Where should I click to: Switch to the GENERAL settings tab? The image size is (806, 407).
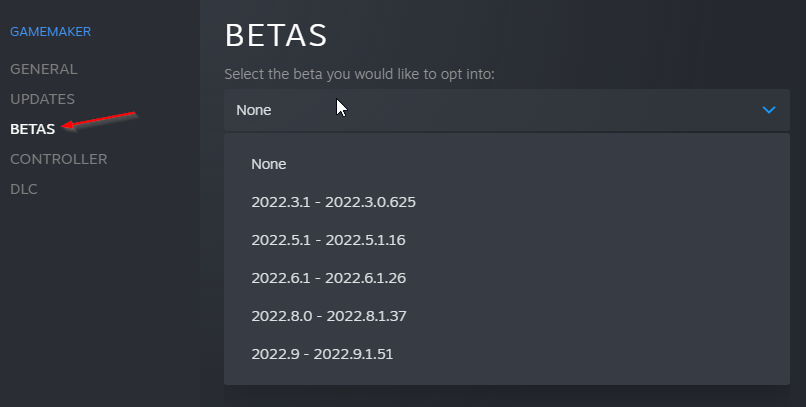tap(43, 69)
